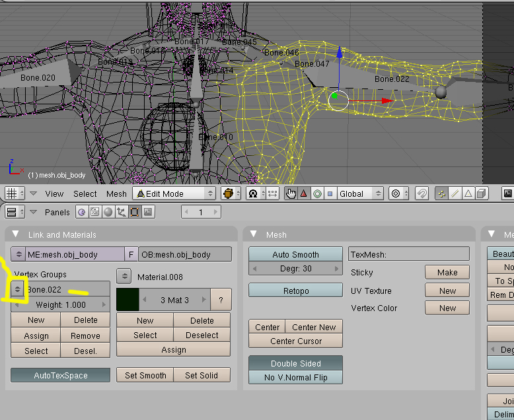Screen dimensions: 514x420
Task: Toggle proportional editing icon
Action: (396, 193)
